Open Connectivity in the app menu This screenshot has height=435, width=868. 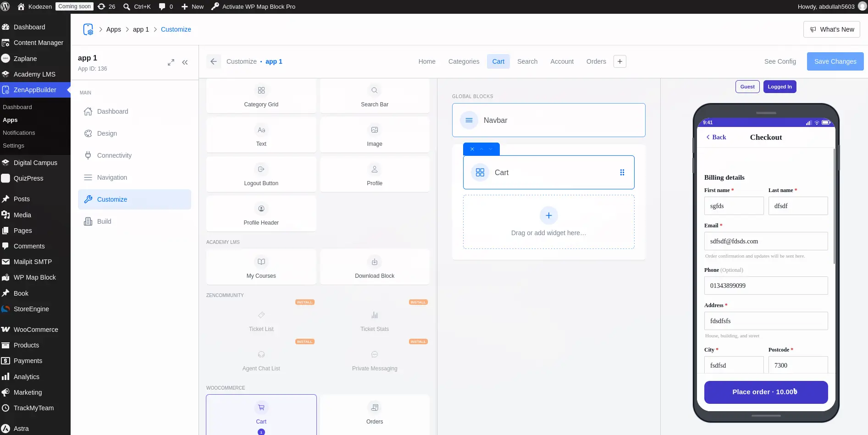click(x=134, y=155)
